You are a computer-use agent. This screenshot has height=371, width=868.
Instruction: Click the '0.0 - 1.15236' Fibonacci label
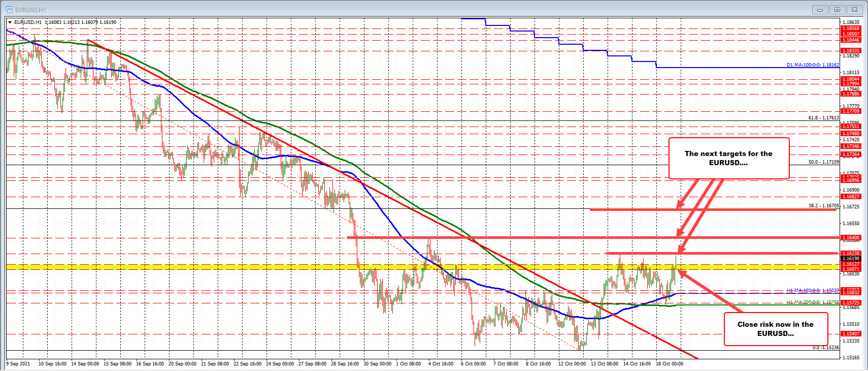825,348
